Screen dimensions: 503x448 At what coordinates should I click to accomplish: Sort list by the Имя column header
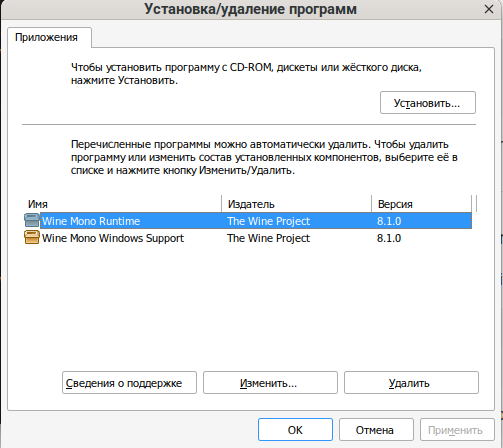[x=123, y=204]
